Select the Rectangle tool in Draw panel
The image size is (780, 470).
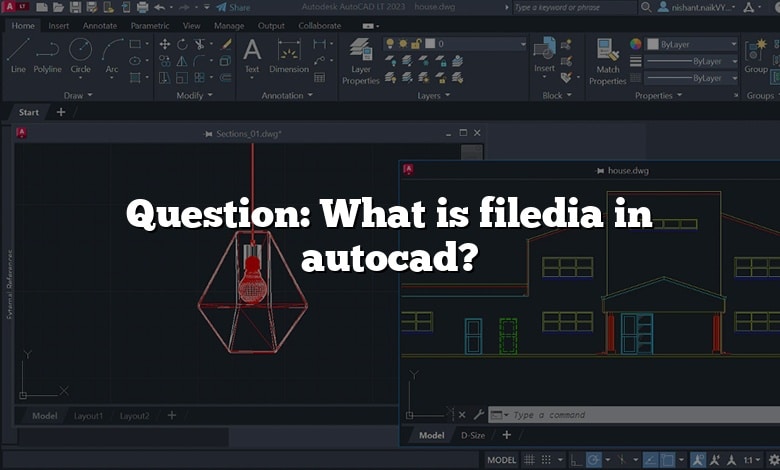pos(135,44)
